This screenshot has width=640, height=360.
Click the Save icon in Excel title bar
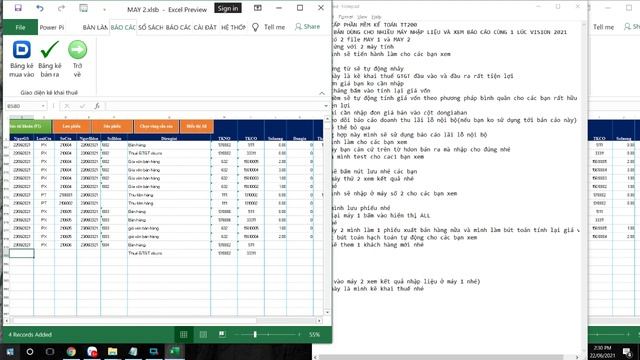18,8
